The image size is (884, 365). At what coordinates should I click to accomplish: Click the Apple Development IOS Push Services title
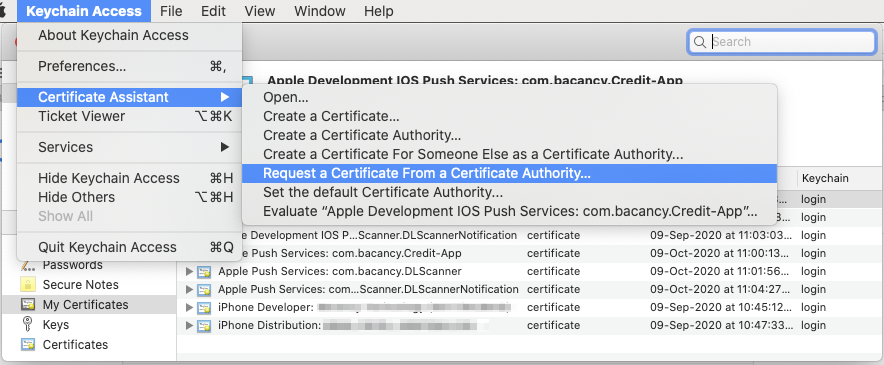pyautogui.click(x=475, y=81)
